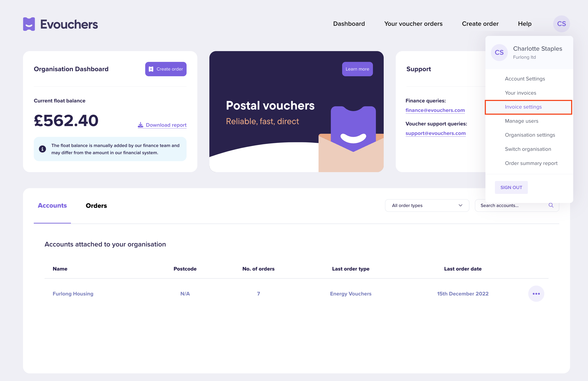Expand the All order types dropdown
The image size is (588, 381).
[x=427, y=205]
